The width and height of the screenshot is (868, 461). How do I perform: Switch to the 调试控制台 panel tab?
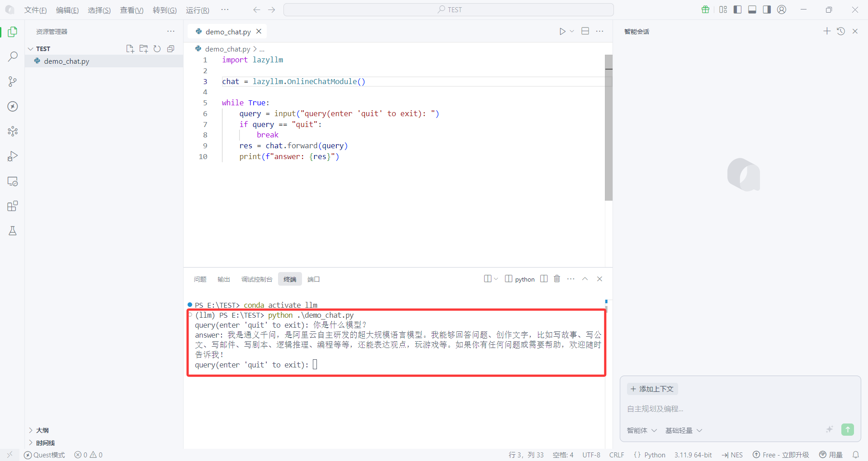click(x=257, y=279)
